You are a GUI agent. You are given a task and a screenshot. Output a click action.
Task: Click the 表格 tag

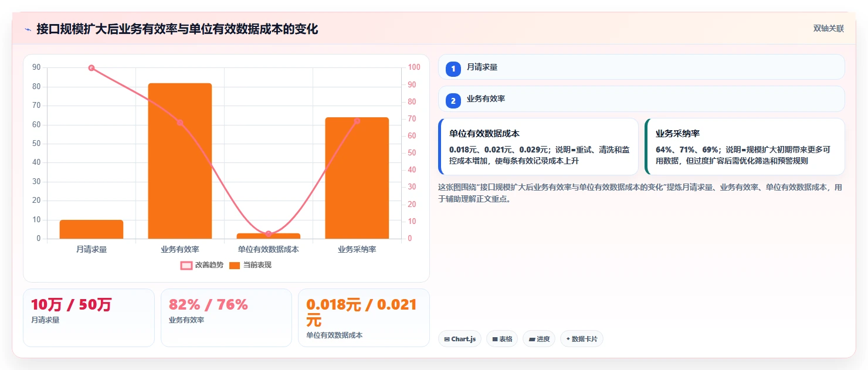(502, 339)
